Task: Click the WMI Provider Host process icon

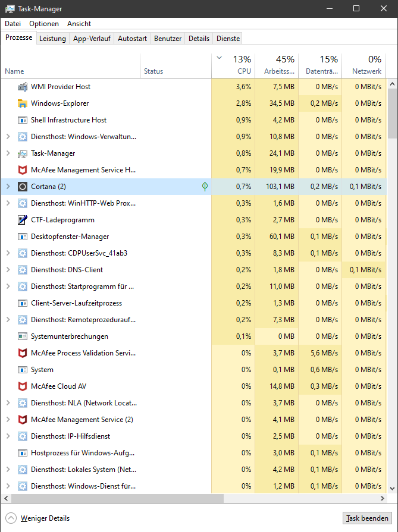Action: pyautogui.click(x=23, y=87)
